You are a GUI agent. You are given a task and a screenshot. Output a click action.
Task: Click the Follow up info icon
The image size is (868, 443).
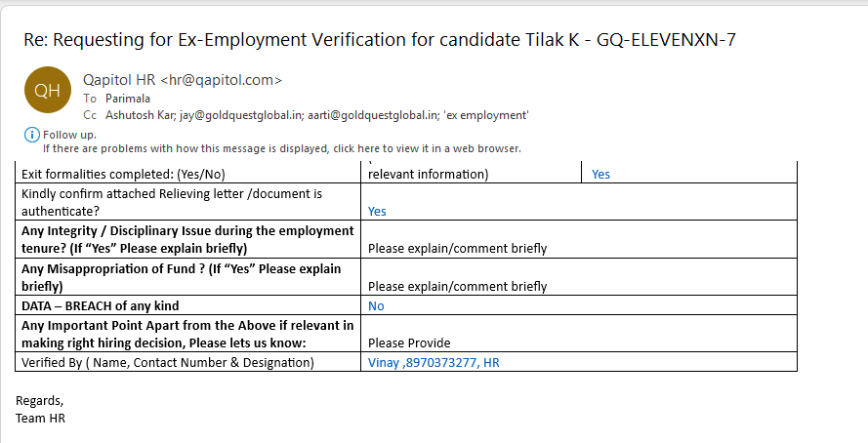(31, 135)
